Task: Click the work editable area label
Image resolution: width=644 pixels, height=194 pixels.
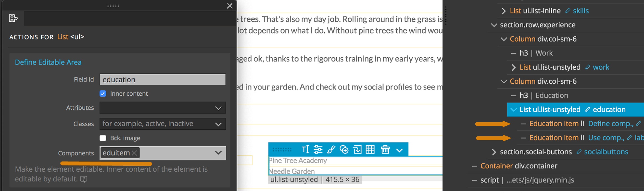Action: pos(601,67)
